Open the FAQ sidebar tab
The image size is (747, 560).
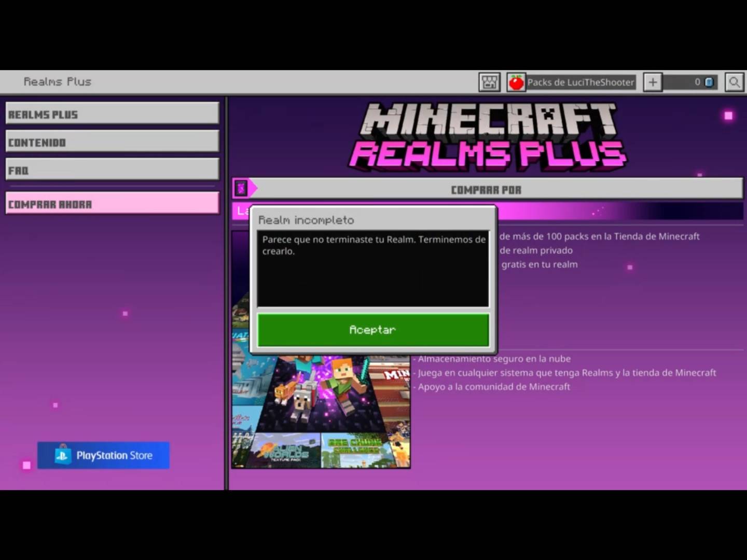[x=112, y=170]
